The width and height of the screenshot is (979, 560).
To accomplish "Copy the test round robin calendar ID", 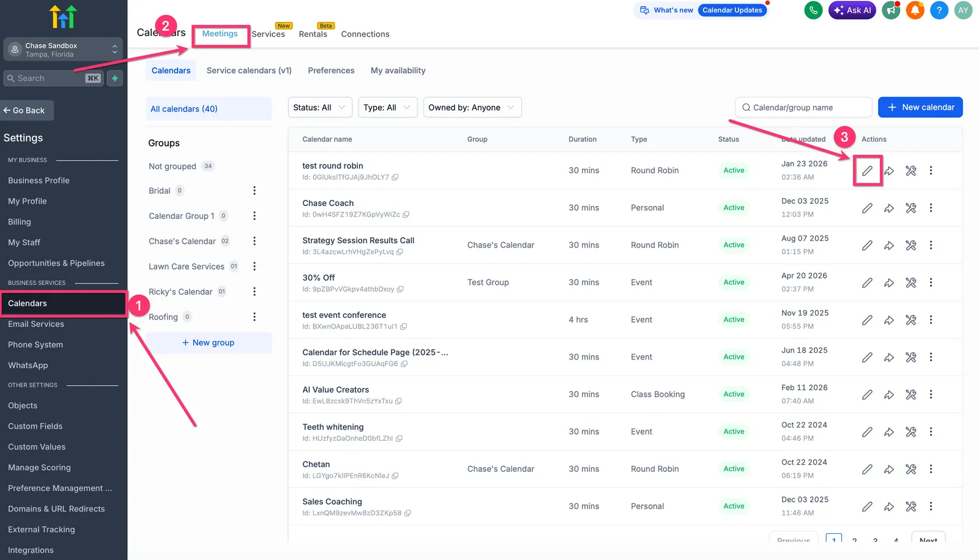I will coord(395,177).
